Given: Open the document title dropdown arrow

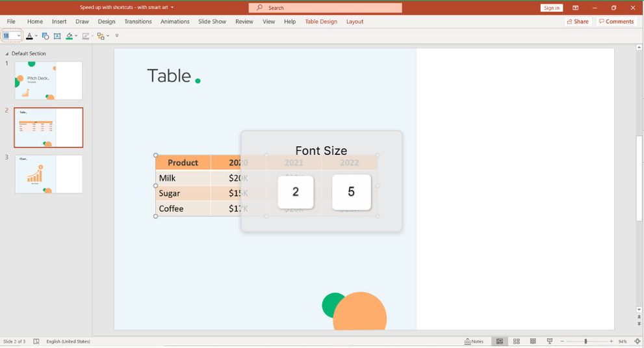Looking at the screenshot, I should 172,7.
